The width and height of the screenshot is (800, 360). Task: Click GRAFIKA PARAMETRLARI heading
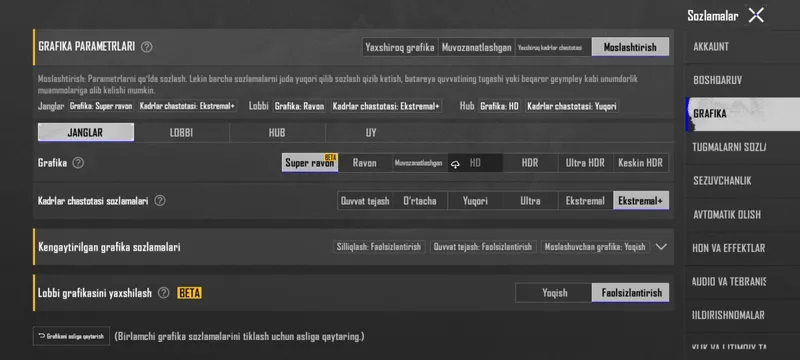[87, 46]
